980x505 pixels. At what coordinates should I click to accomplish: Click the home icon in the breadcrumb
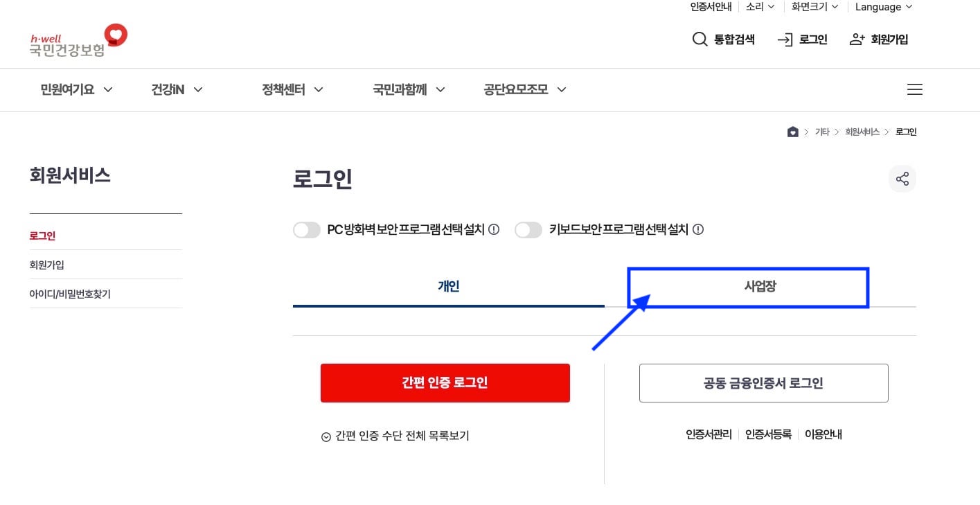click(792, 131)
